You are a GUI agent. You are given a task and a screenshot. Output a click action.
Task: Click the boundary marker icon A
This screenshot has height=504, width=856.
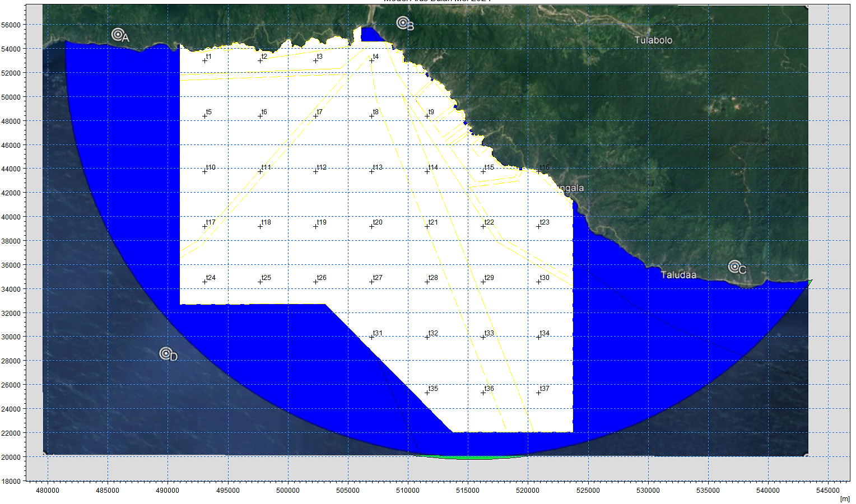118,35
